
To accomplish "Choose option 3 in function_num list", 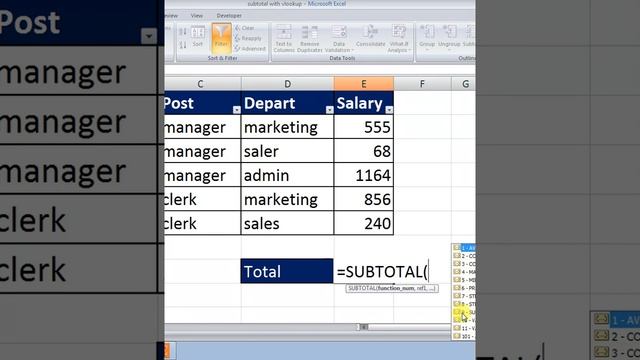I will [x=464, y=264].
